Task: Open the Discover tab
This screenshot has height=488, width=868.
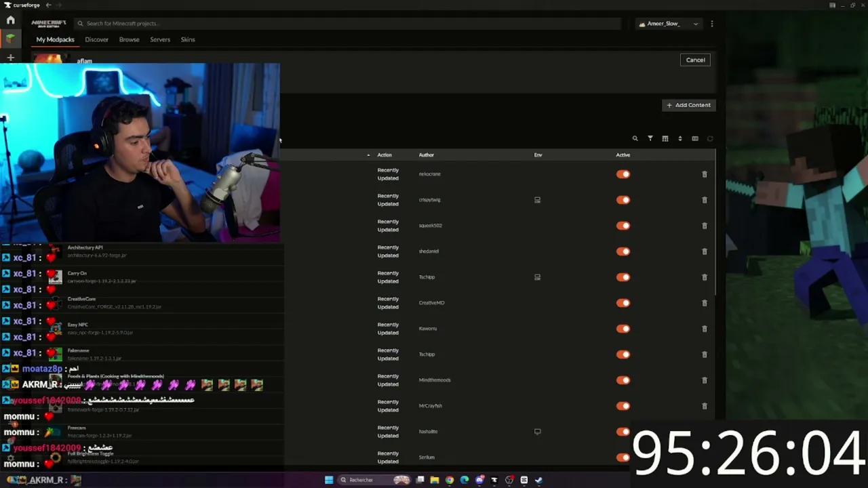Action: pyautogui.click(x=96, y=39)
